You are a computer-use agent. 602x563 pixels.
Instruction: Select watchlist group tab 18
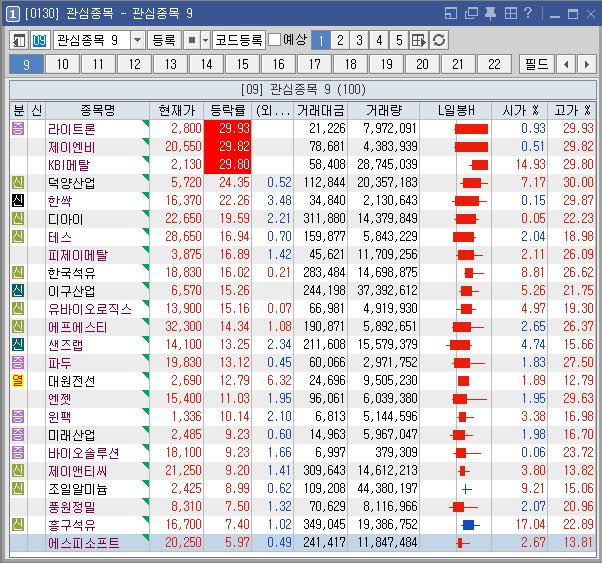coord(350,64)
